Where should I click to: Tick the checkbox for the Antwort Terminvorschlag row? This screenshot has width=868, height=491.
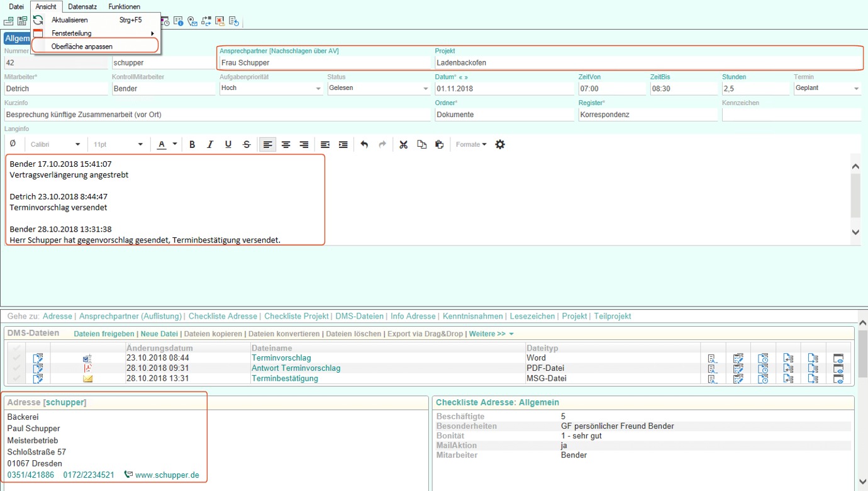click(17, 368)
